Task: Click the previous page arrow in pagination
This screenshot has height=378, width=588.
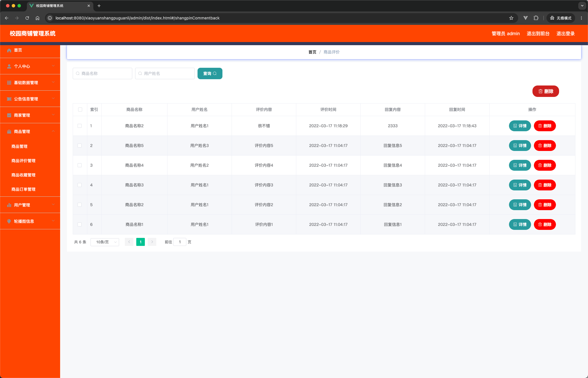Action: coord(129,242)
